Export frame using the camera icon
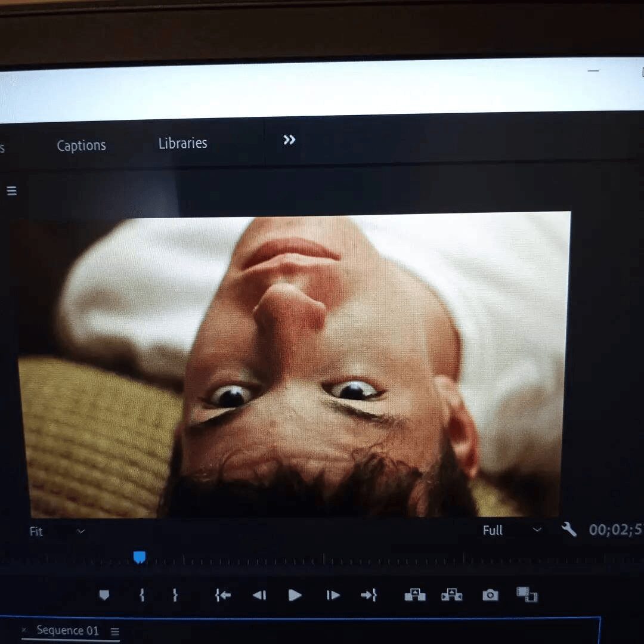This screenshot has width=644, height=644. (490, 595)
